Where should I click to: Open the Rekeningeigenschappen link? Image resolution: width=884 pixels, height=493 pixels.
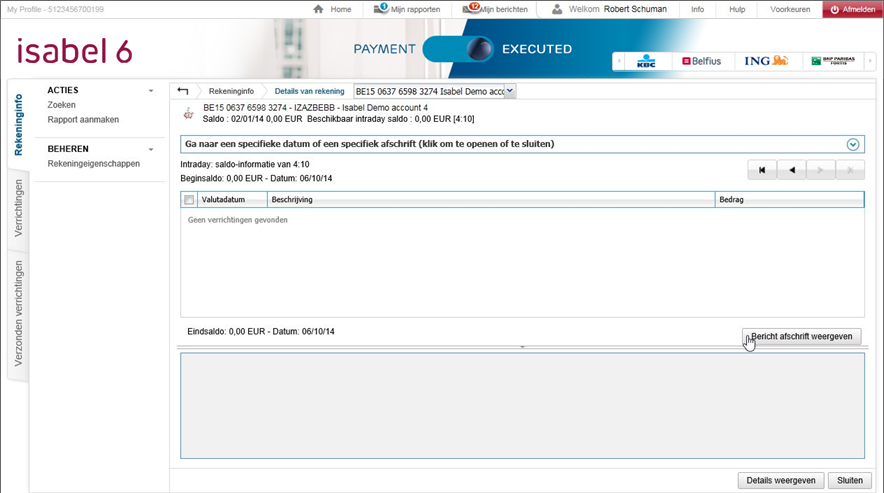pos(94,164)
